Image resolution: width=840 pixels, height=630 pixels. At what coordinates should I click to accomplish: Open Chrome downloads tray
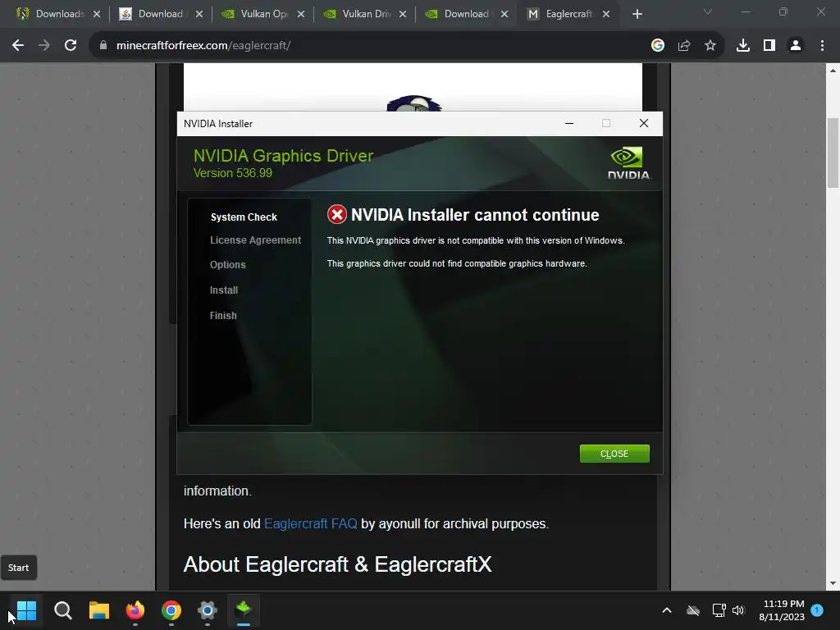(x=743, y=46)
